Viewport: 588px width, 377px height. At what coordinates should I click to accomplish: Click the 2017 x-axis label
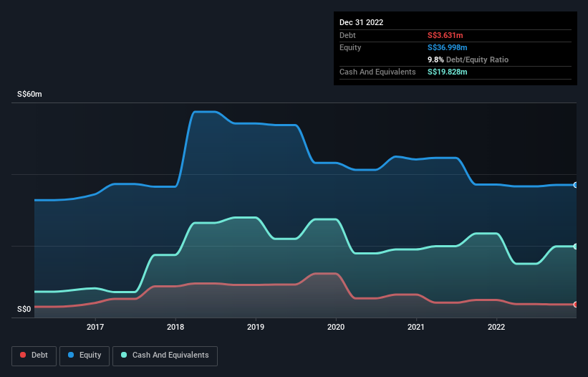(95, 327)
